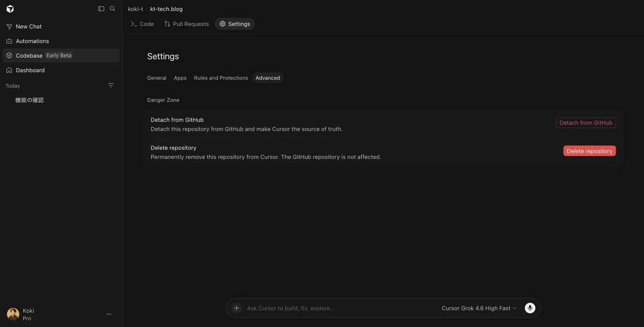644x327 pixels.
Task: Open the three-dot menu next to Koki
Action: [109, 314]
